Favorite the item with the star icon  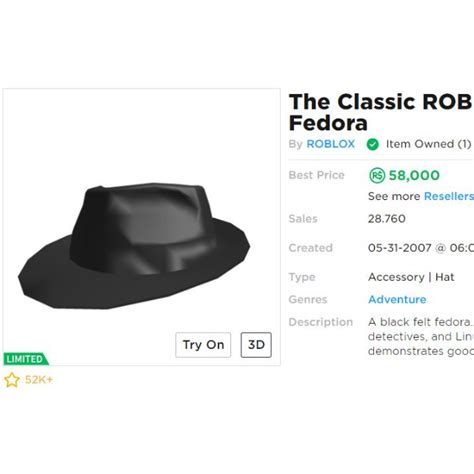tap(12, 380)
